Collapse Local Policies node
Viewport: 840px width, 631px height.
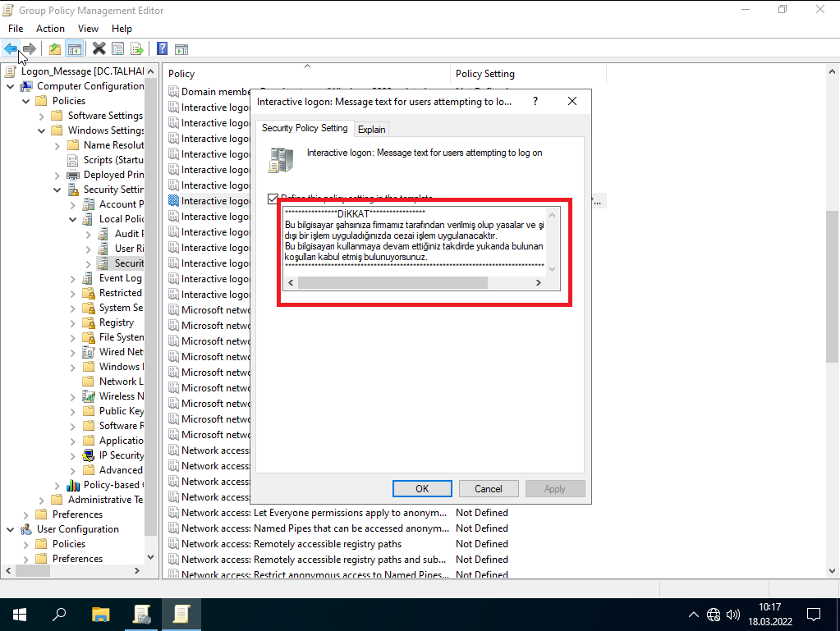pos(73,219)
